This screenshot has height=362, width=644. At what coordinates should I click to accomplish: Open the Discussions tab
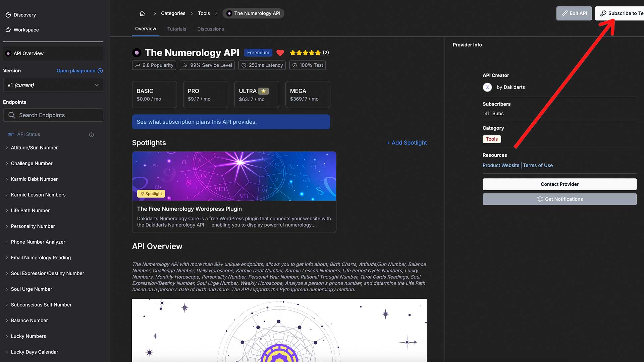pyautogui.click(x=210, y=29)
